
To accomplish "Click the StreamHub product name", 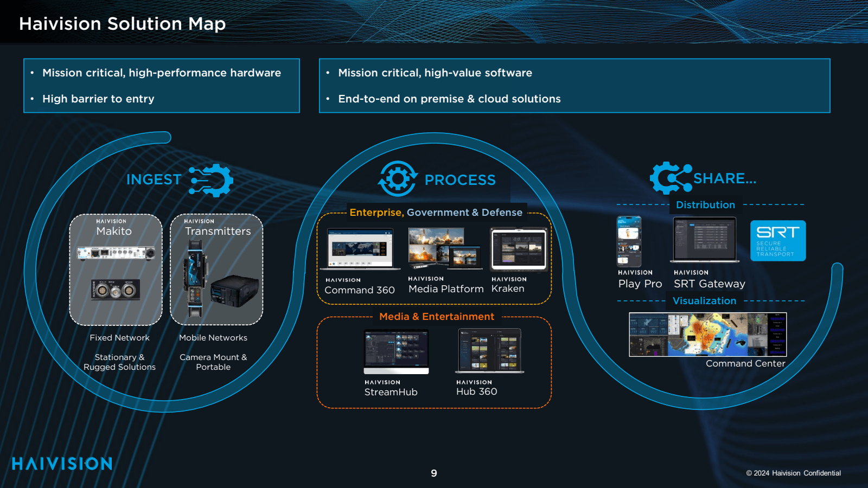I will click(391, 392).
